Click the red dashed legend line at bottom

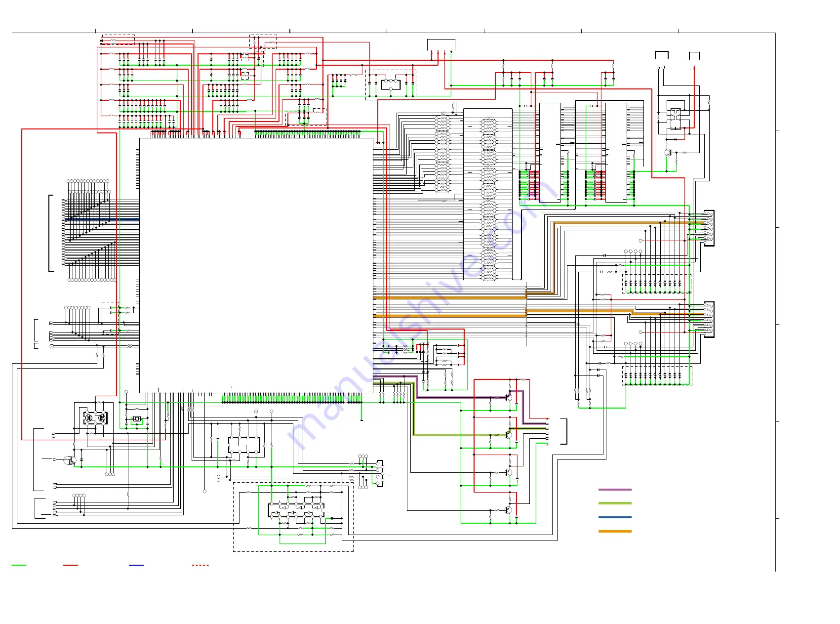point(200,565)
